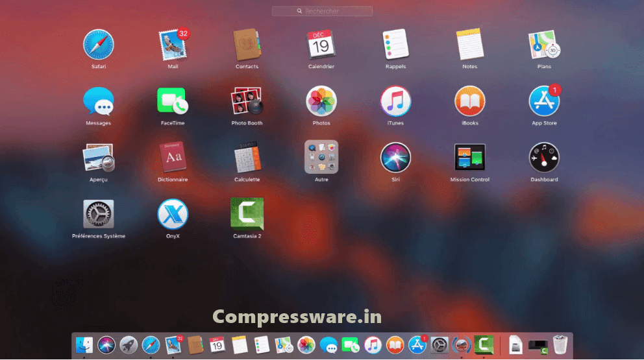Open Messages from the Dock
644x360 pixels.
click(328, 345)
